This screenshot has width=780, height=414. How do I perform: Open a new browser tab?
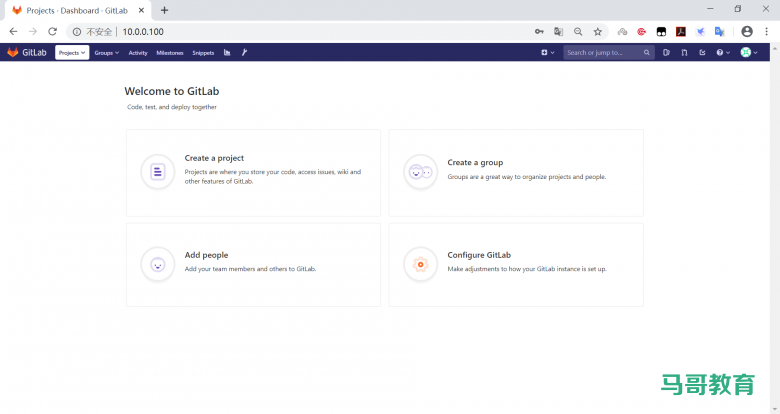coord(164,10)
